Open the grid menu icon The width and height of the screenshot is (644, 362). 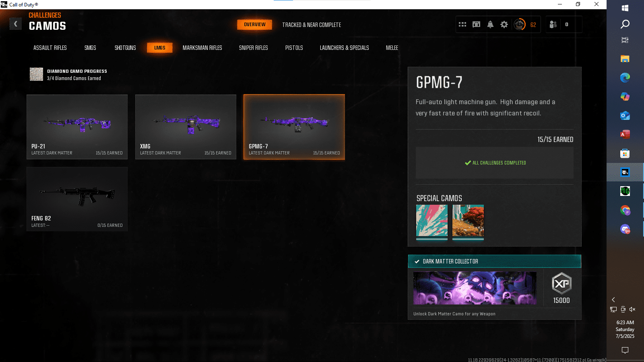[462, 25]
